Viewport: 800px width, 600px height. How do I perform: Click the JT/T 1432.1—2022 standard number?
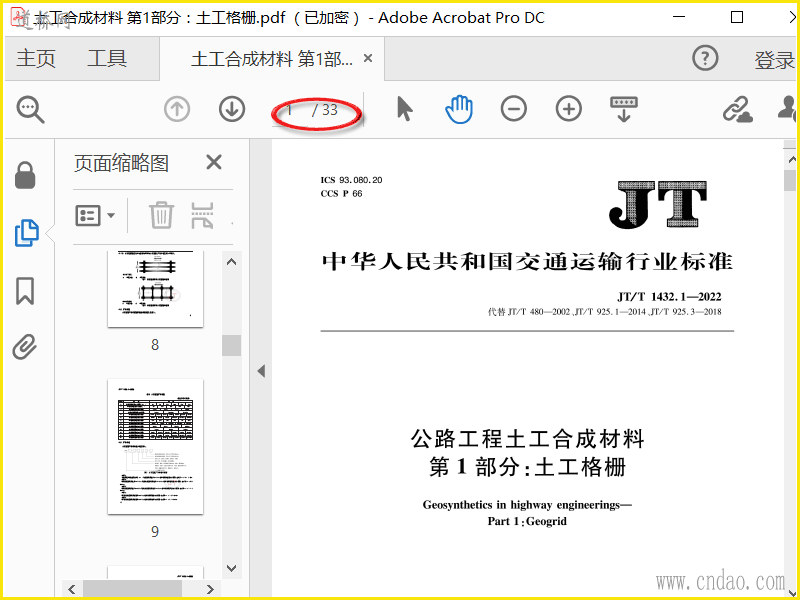669,296
